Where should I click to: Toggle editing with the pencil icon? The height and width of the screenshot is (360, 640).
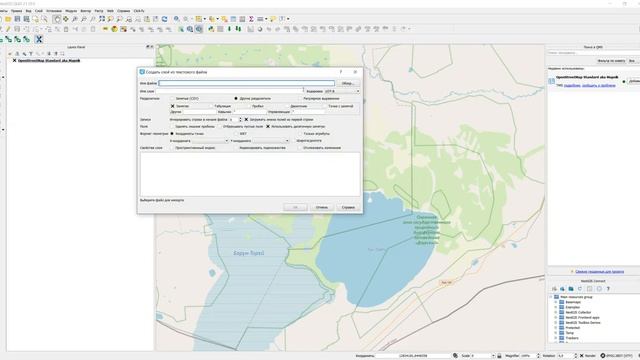coord(8,29)
